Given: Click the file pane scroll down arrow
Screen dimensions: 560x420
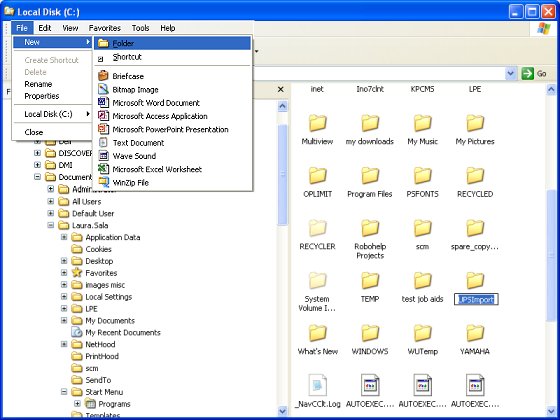Looking at the screenshot, I should [551, 411].
